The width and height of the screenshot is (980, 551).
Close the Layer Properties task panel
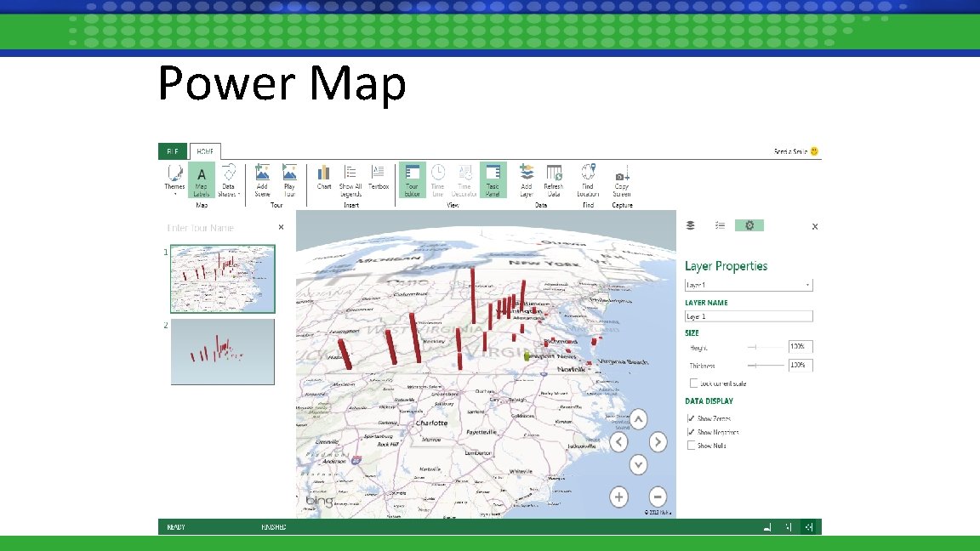click(815, 227)
